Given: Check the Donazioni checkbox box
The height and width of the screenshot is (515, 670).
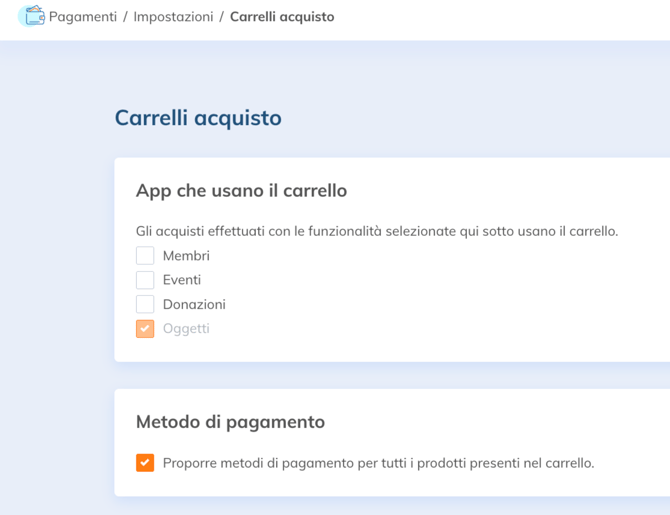Looking at the screenshot, I should 145,304.
